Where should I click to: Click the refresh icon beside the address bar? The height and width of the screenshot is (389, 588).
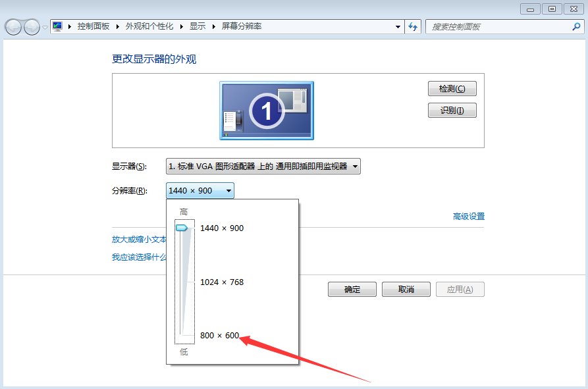tap(412, 26)
